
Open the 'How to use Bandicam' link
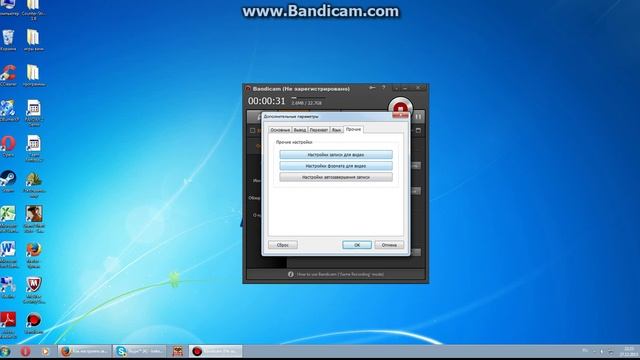pyautogui.click(x=340, y=274)
